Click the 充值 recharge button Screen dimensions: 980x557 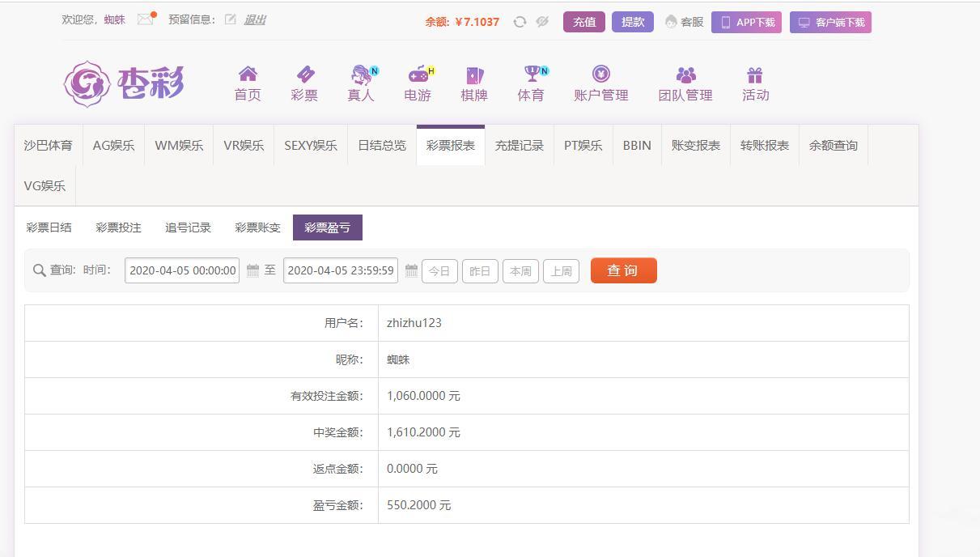coord(584,22)
